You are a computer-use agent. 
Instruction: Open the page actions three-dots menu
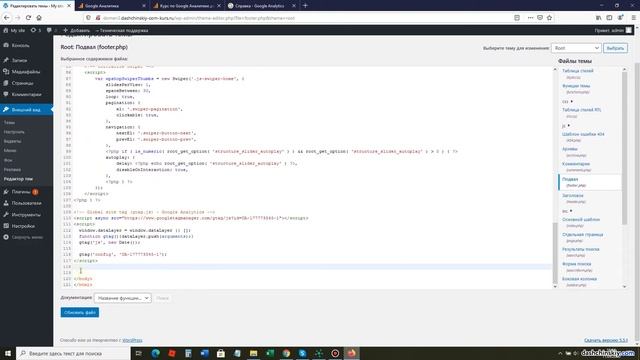click(530, 18)
